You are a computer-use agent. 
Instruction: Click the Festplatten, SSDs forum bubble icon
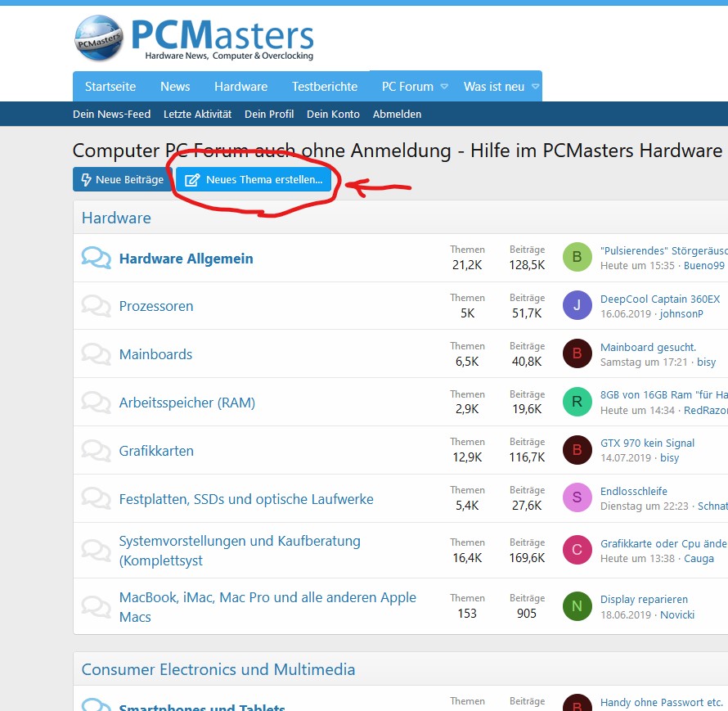tap(96, 499)
